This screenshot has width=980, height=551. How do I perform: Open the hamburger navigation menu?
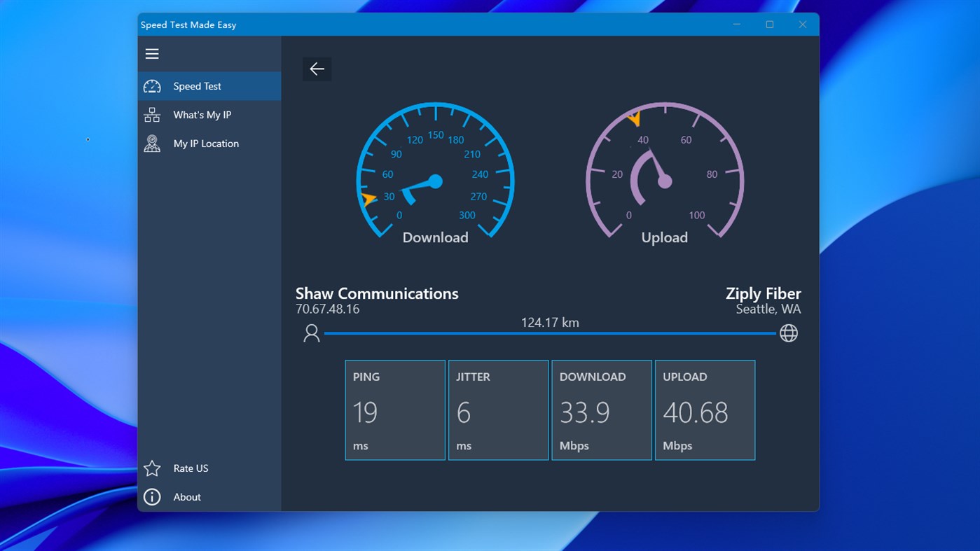pos(152,53)
